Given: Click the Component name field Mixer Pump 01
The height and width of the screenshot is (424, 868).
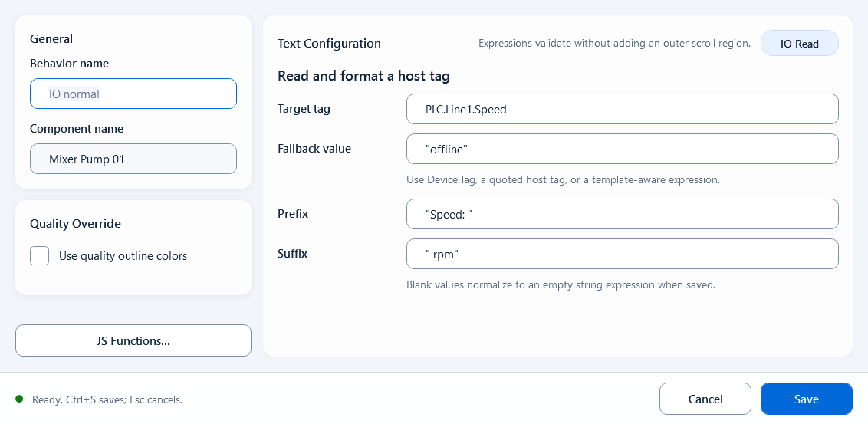Looking at the screenshot, I should [133, 159].
